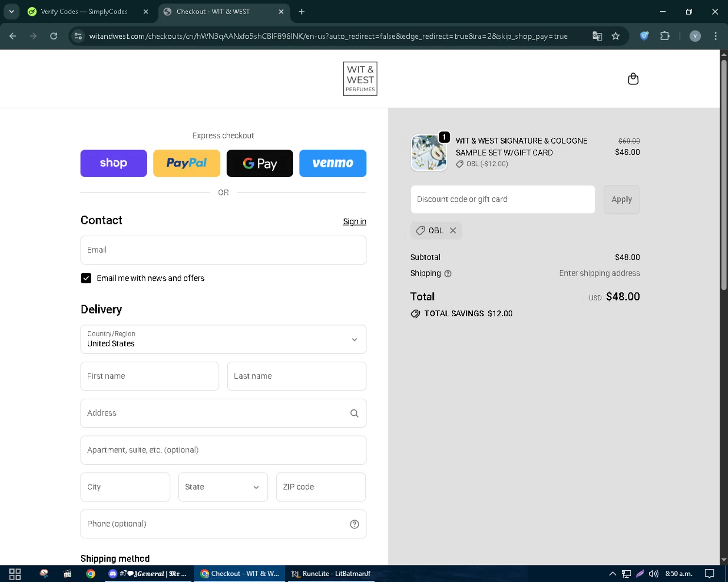Close the Checkout - WIT & WEST tab
This screenshot has height=582, width=728.
pyautogui.click(x=281, y=12)
